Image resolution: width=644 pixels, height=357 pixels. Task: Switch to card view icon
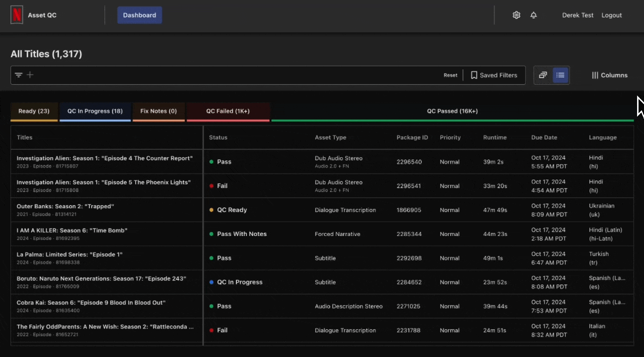(x=543, y=75)
